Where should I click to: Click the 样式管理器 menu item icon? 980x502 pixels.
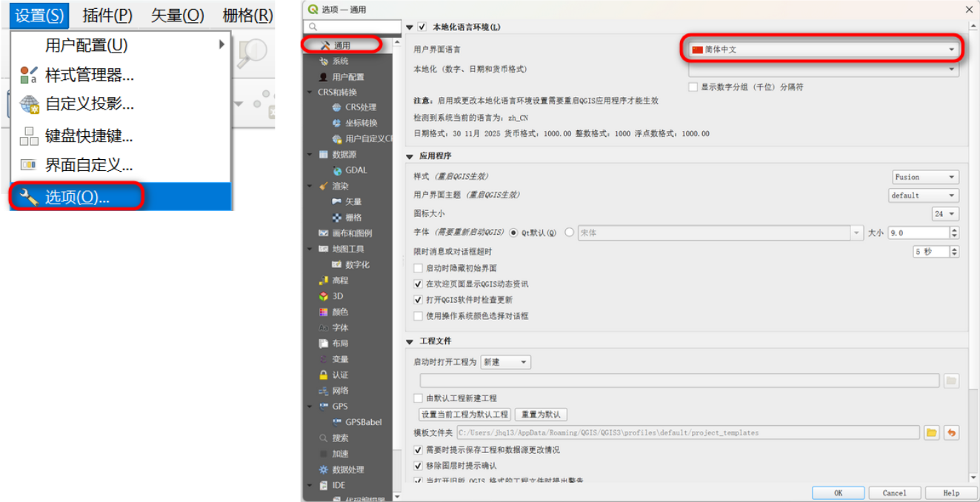28,75
